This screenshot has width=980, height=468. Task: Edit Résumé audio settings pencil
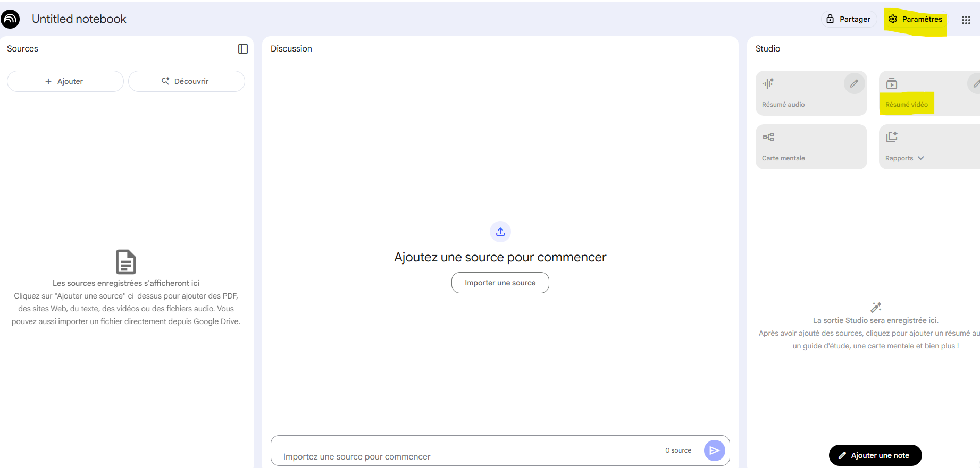click(x=854, y=83)
